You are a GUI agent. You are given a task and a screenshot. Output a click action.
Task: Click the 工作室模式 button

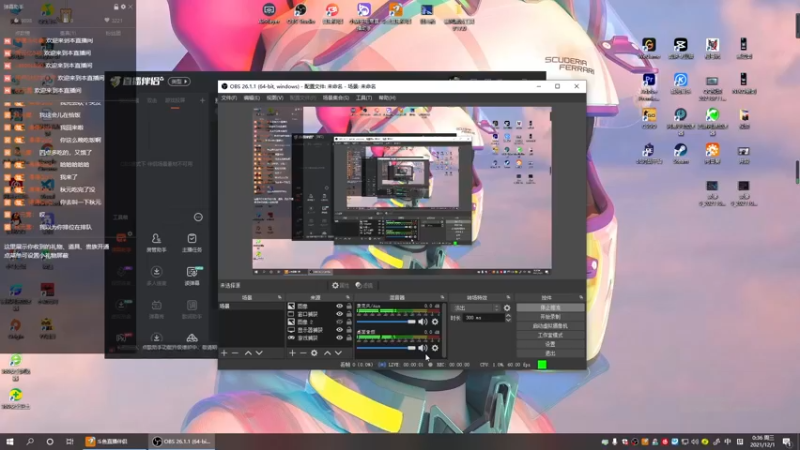point(550,335)
